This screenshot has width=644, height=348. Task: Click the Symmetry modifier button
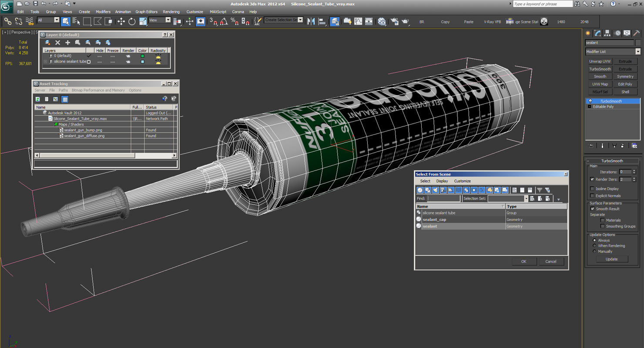coord(625,77)
